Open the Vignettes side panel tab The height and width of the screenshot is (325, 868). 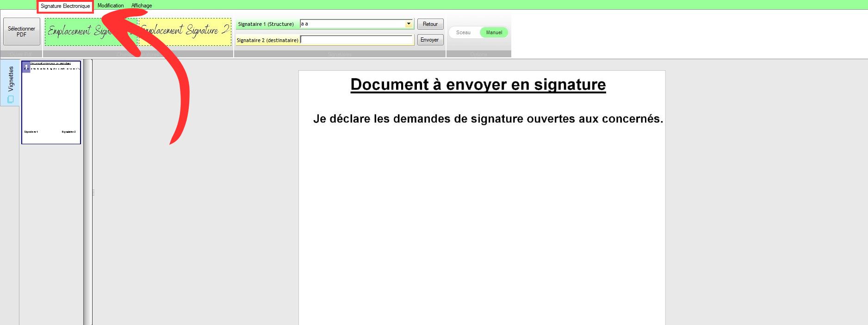pyautogui.click(x=11, y=79)
